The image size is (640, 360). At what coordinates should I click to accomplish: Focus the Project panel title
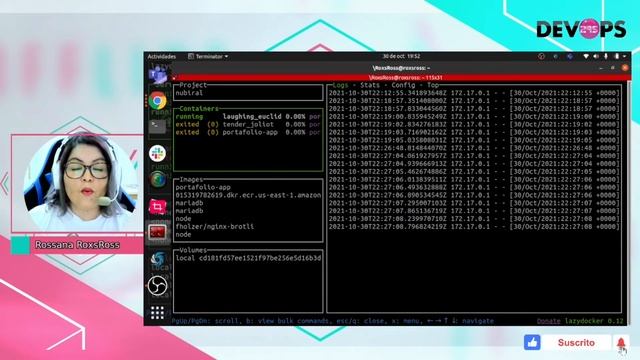point(193,85)
